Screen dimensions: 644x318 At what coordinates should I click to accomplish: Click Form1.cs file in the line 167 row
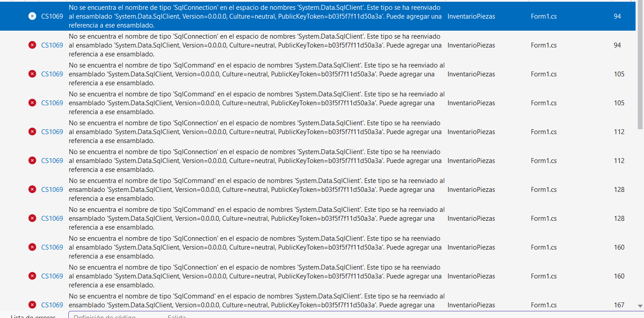coord(543,305)
